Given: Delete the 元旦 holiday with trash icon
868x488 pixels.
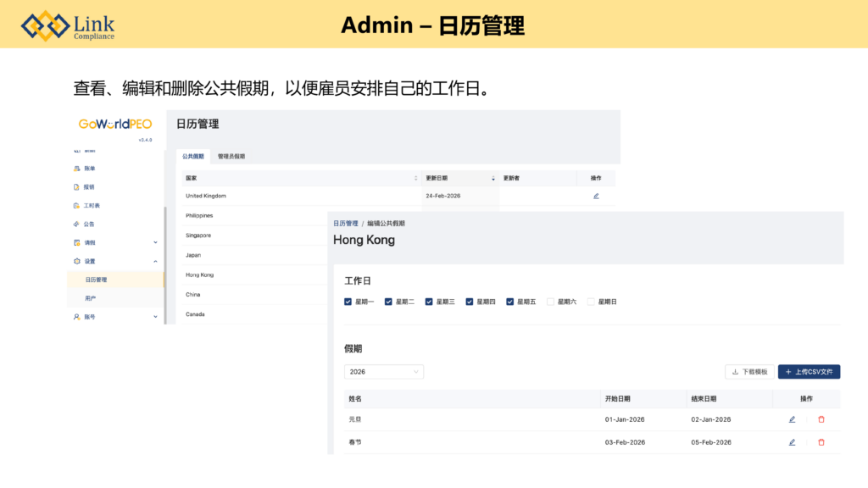Looking at the screenshot, I should tap(821, 419).
